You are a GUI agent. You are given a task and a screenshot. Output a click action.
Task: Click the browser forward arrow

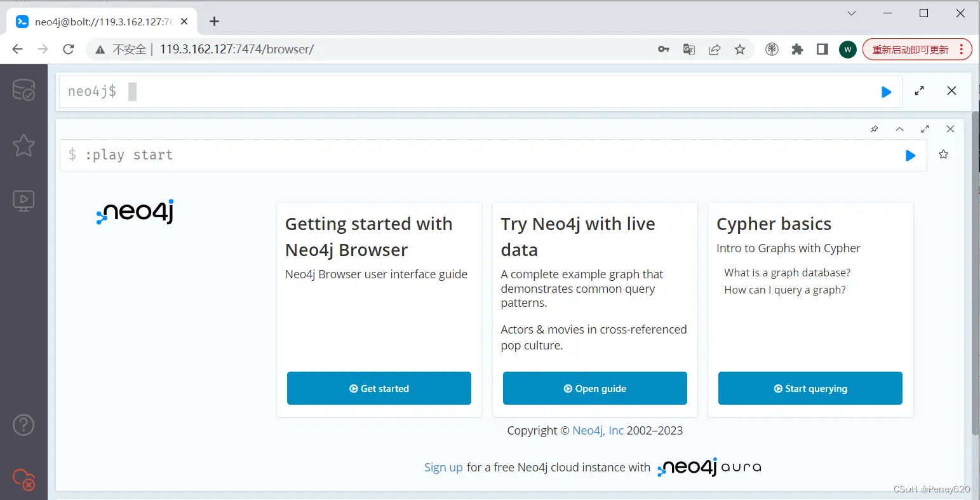pos(43,49)
